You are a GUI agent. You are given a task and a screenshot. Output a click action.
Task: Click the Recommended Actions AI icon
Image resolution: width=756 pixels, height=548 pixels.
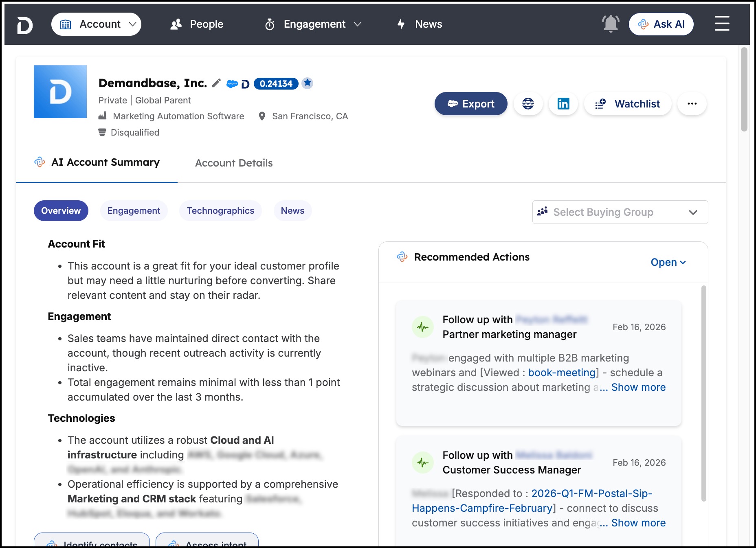click(x=402, y=257)
